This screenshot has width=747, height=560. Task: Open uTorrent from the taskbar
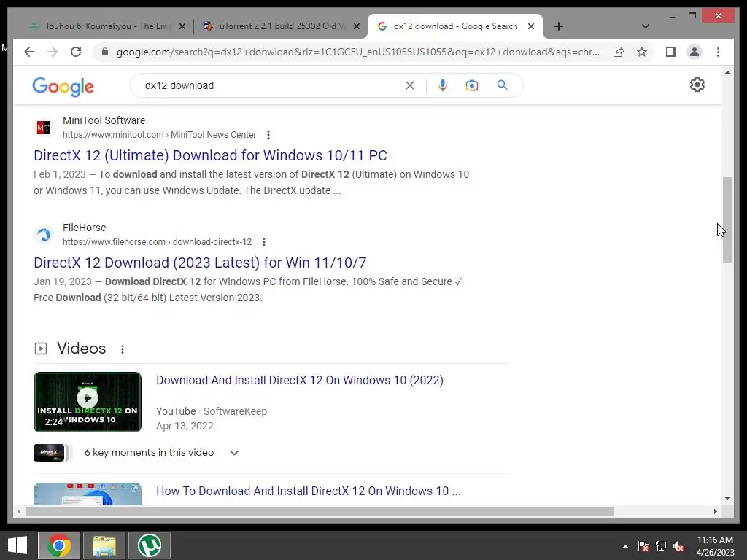(150, 545)
